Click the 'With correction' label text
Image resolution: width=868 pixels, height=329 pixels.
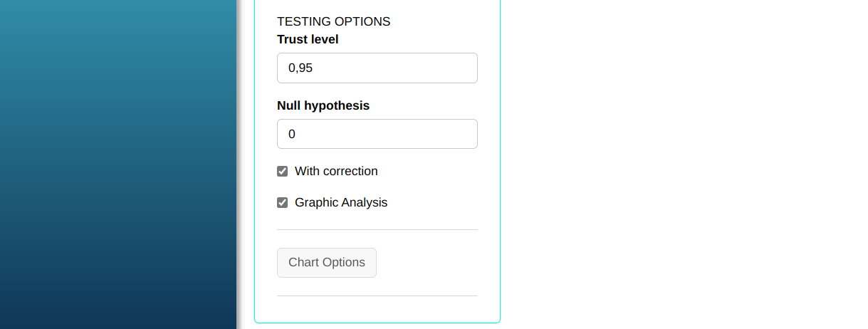pyautogui.click(x=336, y=172)
